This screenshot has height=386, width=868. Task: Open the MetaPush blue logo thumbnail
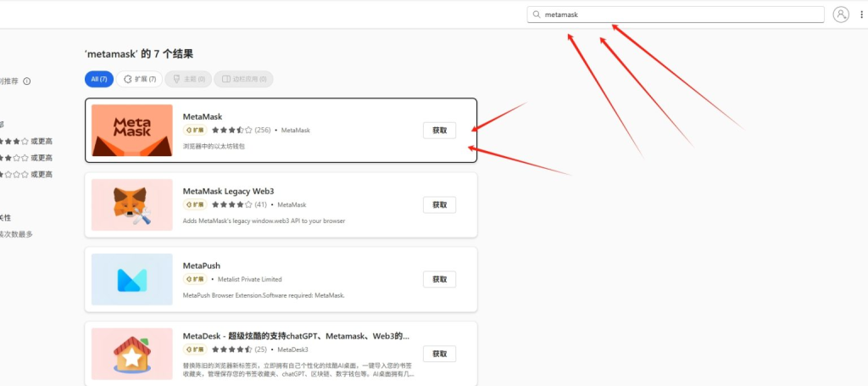[x=131, y=280]
